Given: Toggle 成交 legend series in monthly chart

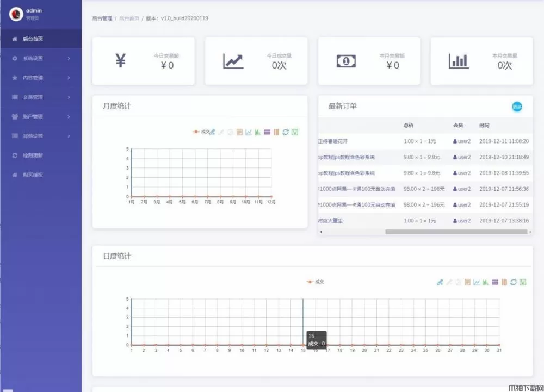Looking at the screenshot, I should point(201,132).
